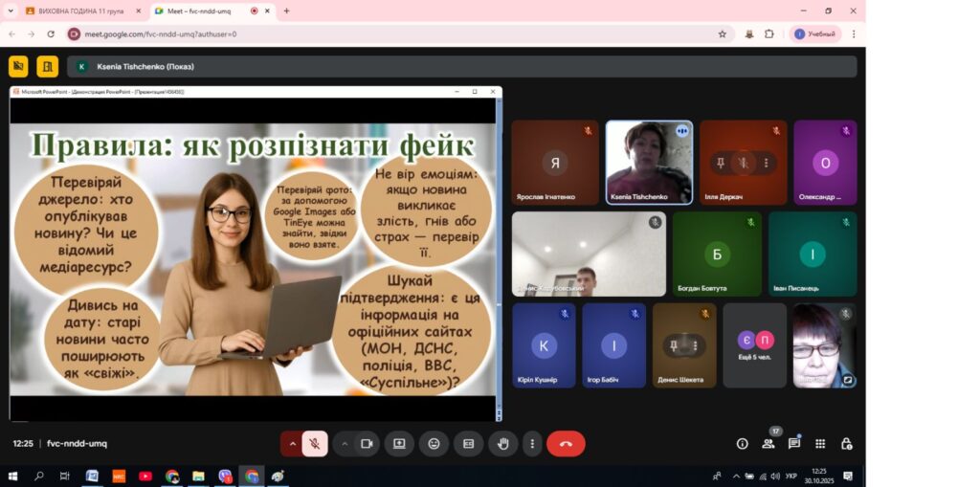Select Богдан Бовтута's video tile

(x=716, y=255)
